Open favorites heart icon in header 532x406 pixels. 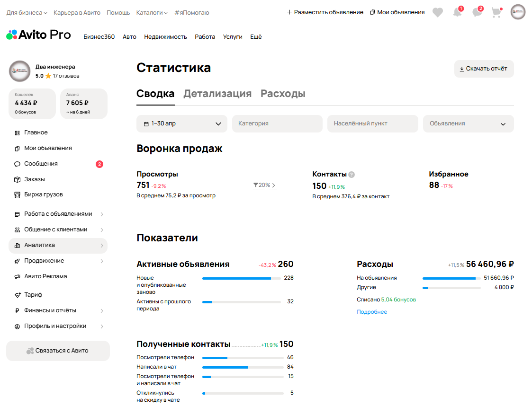point(438,12)
